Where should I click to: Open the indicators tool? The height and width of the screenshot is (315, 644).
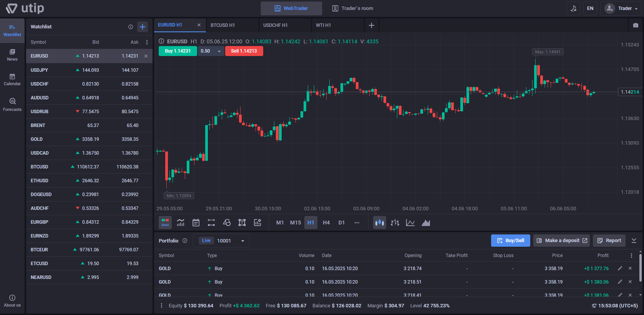pyautogui.click(x=181, y=223)
